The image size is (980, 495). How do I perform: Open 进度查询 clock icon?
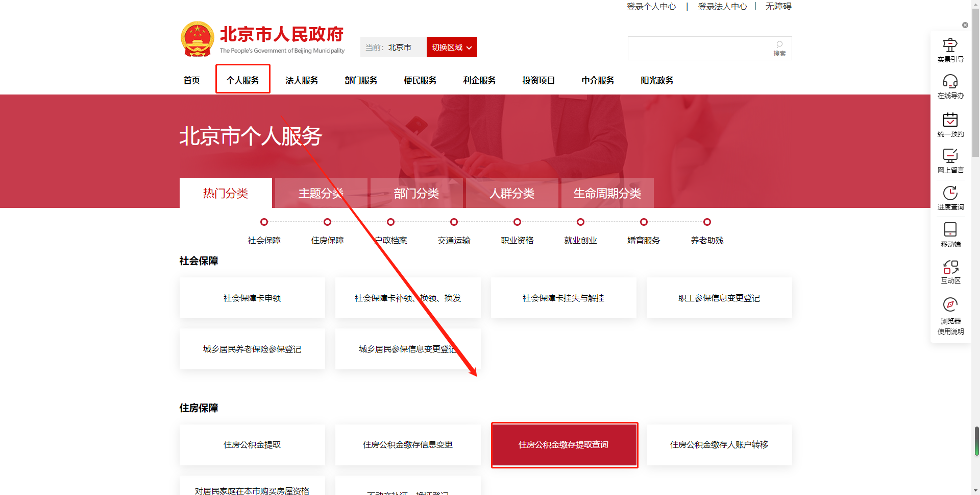pos(950,193)
